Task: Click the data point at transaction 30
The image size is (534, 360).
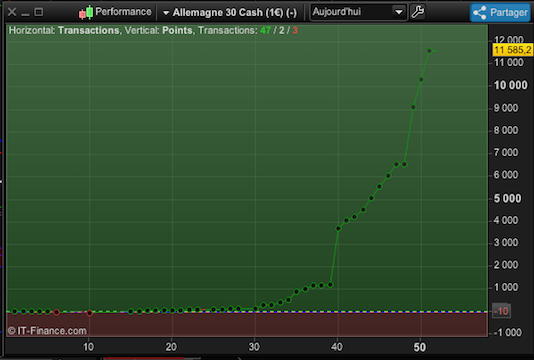Action: click(x=255, y=309)
